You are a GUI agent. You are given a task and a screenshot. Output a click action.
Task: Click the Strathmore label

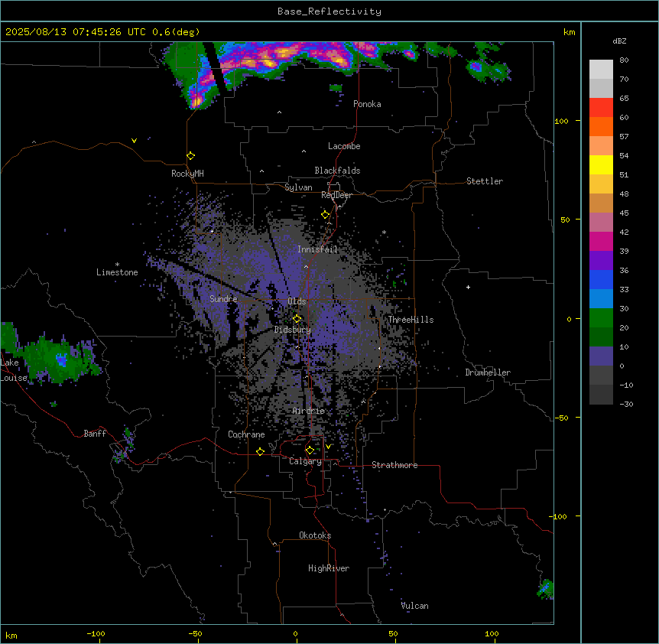tap(394, 465)
